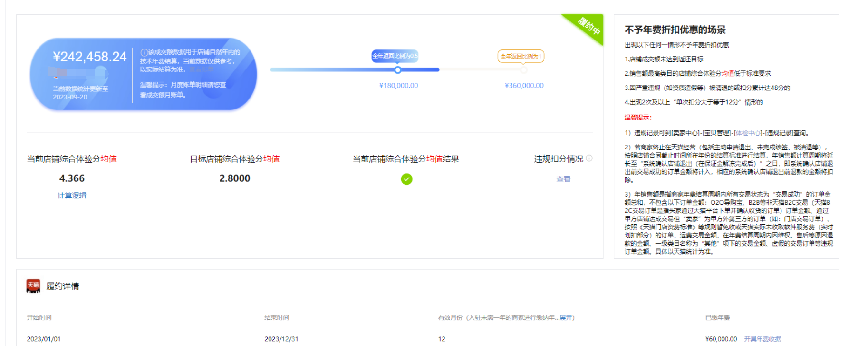Click the ¥60,000.00 paid annual fee
The image size is (868, 346).
point(721,339)
